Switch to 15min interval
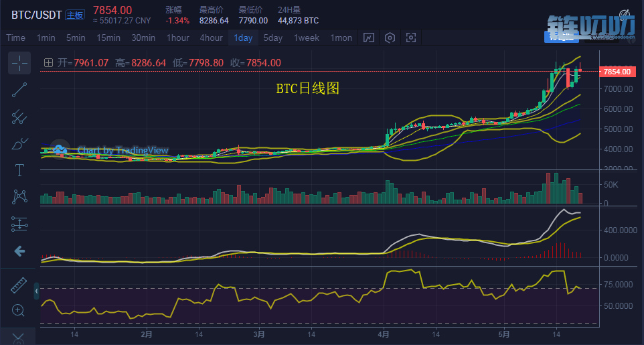The image size is (644, 345). coord(108,38)
